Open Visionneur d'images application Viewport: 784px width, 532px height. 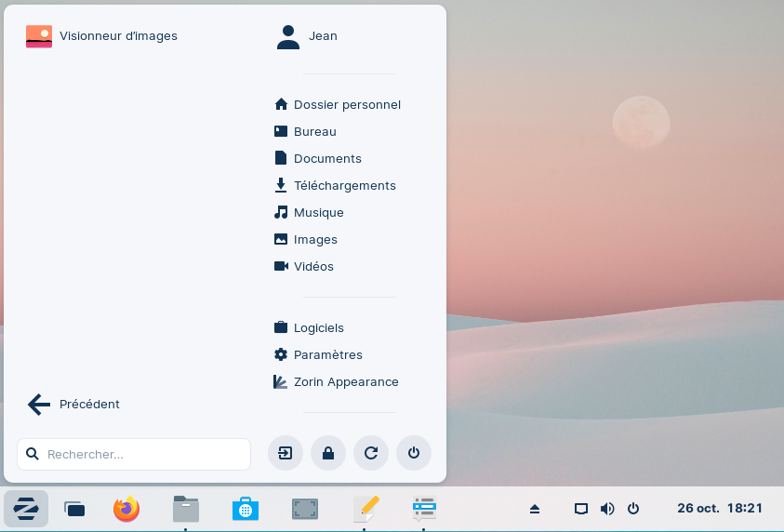102,36
